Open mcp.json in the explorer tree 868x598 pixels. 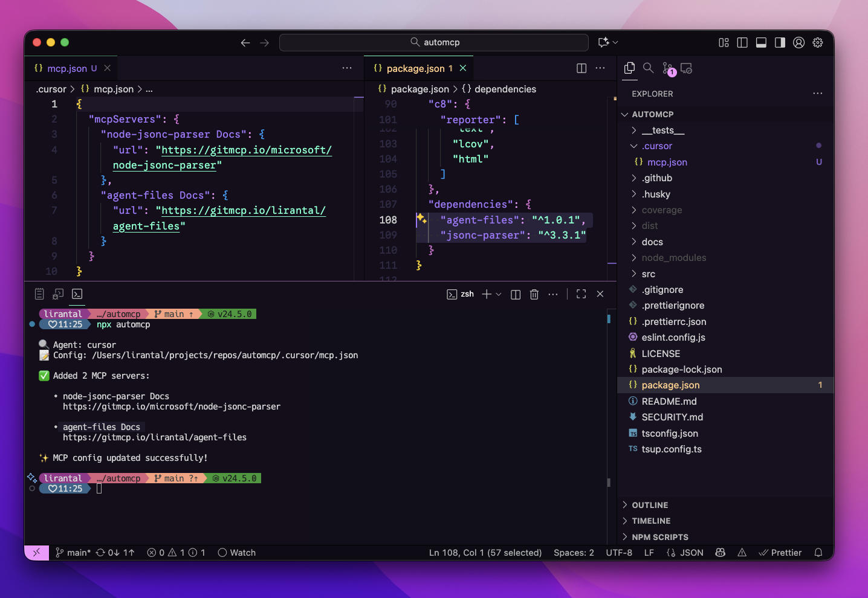tap(667, 162)
